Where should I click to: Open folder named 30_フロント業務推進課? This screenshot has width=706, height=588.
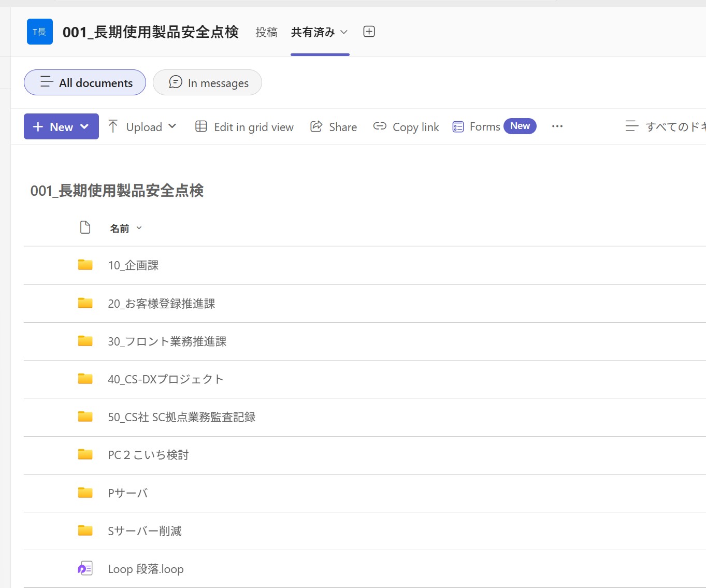[x=167, y=341]
